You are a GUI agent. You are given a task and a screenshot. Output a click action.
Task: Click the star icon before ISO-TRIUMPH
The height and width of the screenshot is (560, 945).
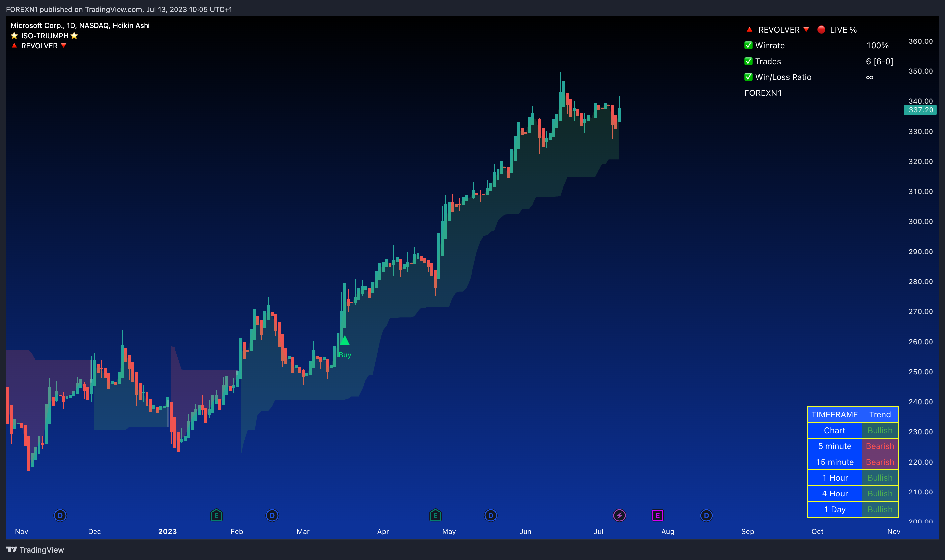[x=14, y=36]
